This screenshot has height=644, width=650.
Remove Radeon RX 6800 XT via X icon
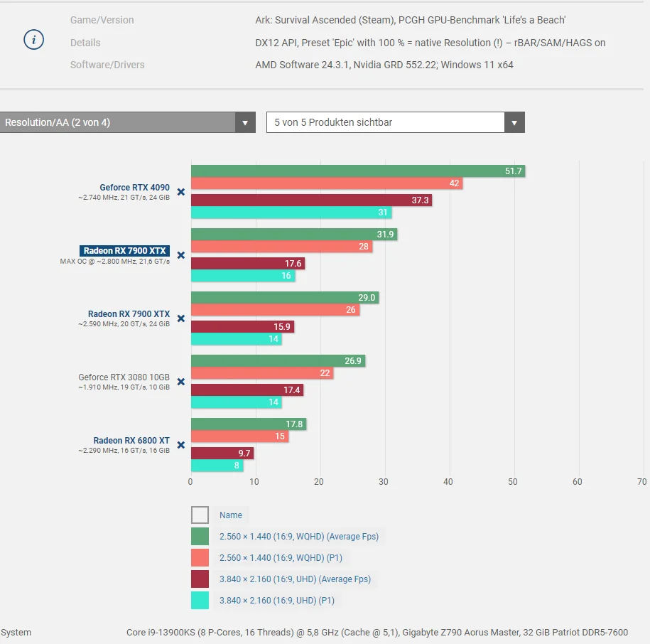pyautogui.click(x=181, y=445)
